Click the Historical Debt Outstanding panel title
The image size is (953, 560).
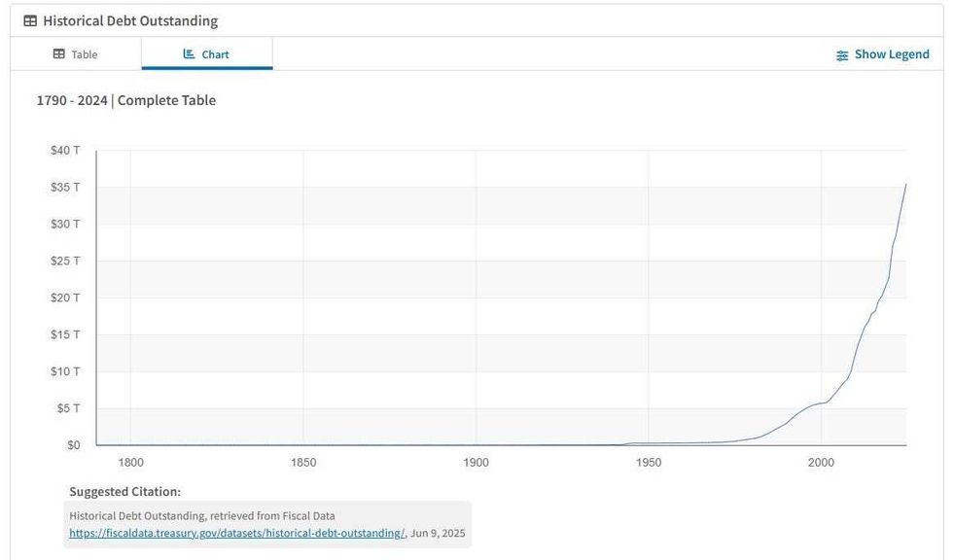133,19
